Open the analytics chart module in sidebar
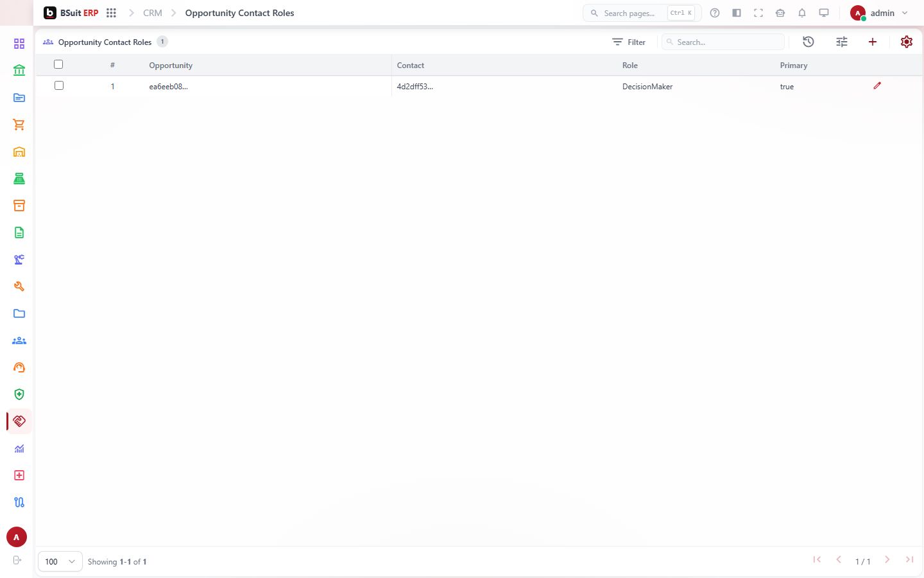924x578 pixels. 19,448
